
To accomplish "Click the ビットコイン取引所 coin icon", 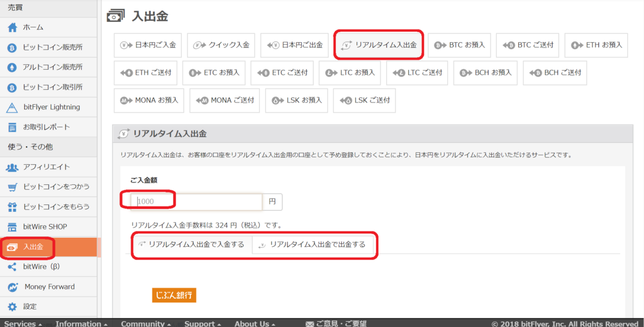I will pos(13,87).
